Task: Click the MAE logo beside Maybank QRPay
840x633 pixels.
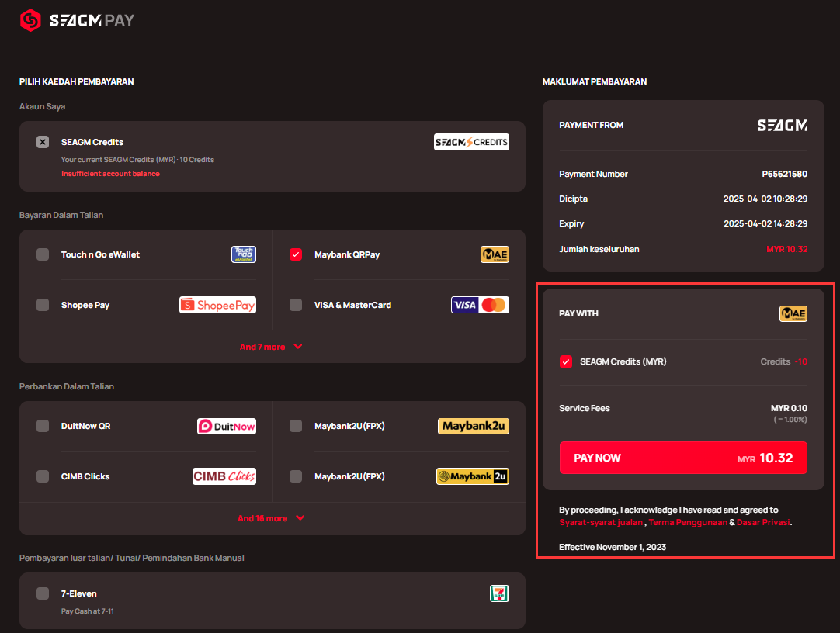Action: coord(495,254)
